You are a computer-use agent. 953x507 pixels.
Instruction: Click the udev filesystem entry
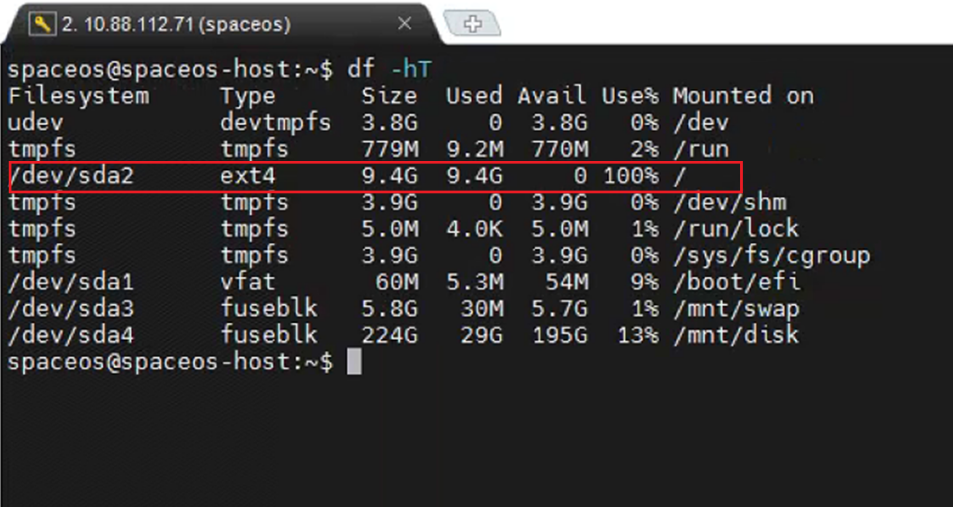tap(36, 123)
